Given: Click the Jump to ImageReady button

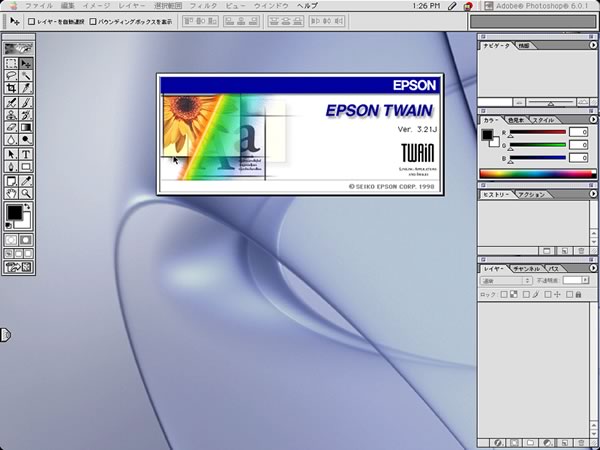Looking at the screenshot, I should click(19, 267).
